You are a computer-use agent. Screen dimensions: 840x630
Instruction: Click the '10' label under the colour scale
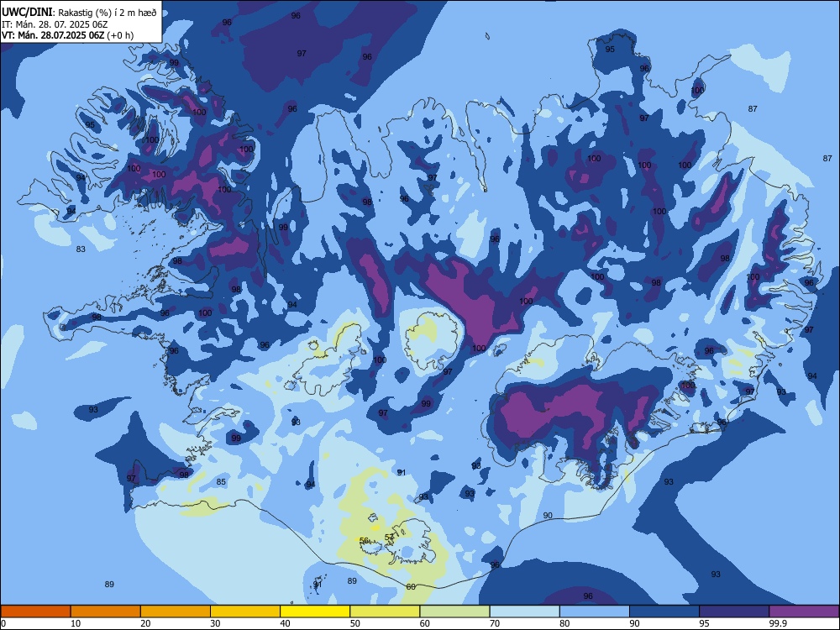(76, 623)
